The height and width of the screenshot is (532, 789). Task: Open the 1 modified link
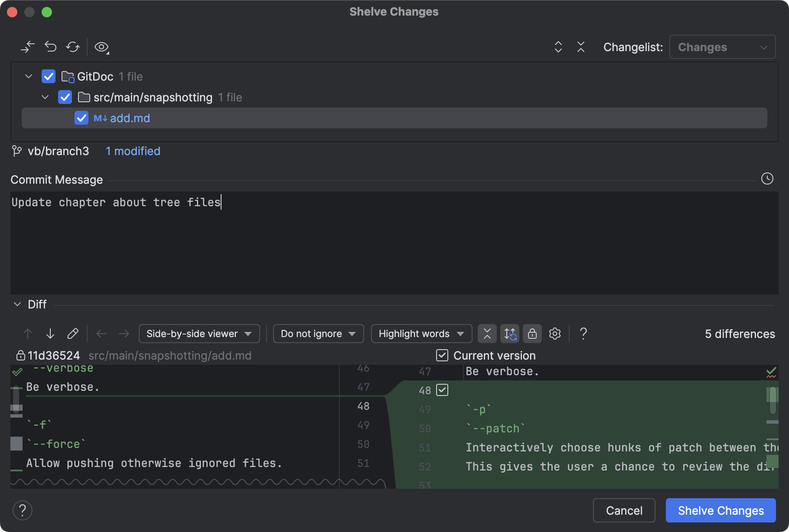(x=133, y=151)
